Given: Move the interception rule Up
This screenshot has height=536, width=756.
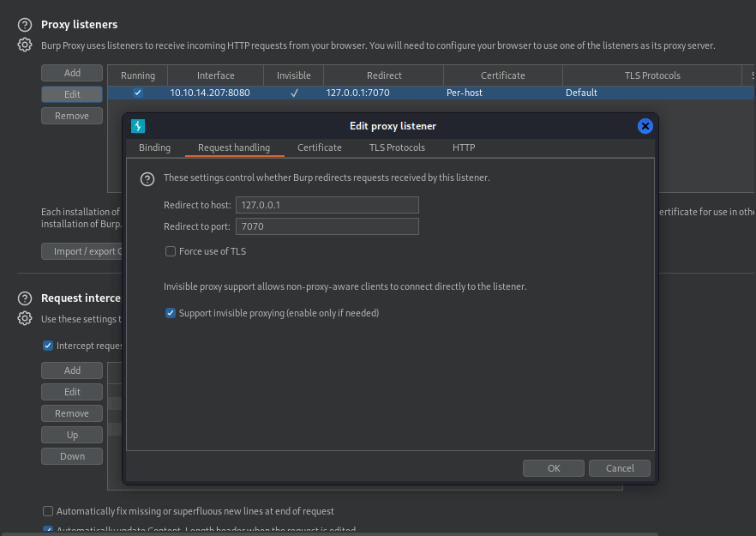Looking at the screenshot, I should click(x=72, y=435).
